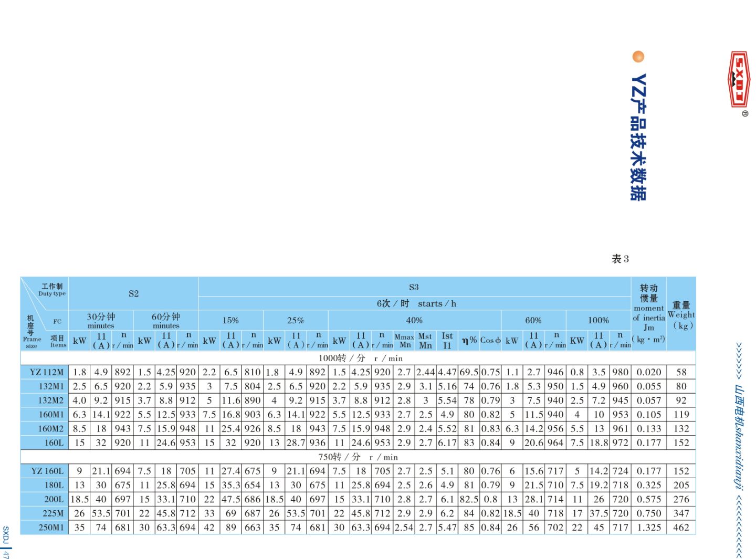Click the '2.44' value in YZ 112M row

tap(425, 372)
